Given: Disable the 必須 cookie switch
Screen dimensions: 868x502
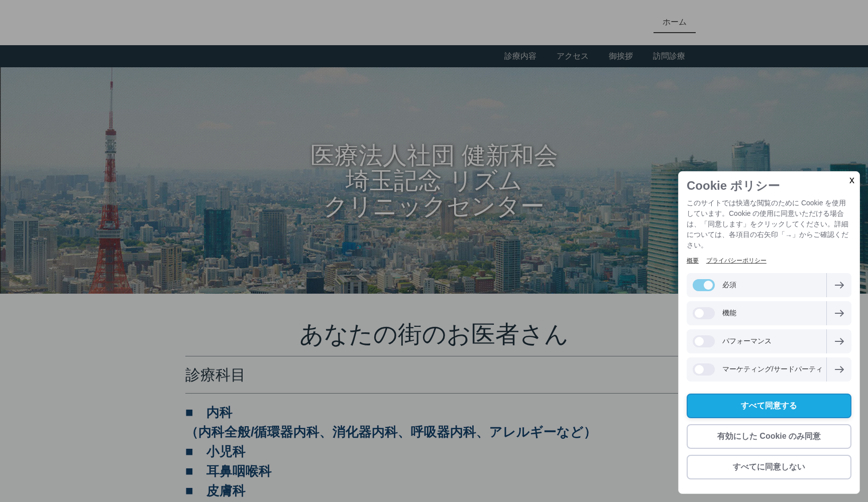Looking at the screenshot, I should 704,285.
